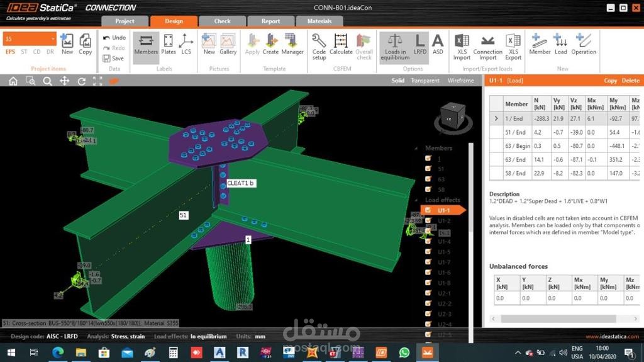Screen dimensions: 644x362
Task: Copy the current project item
Action: 85,43
